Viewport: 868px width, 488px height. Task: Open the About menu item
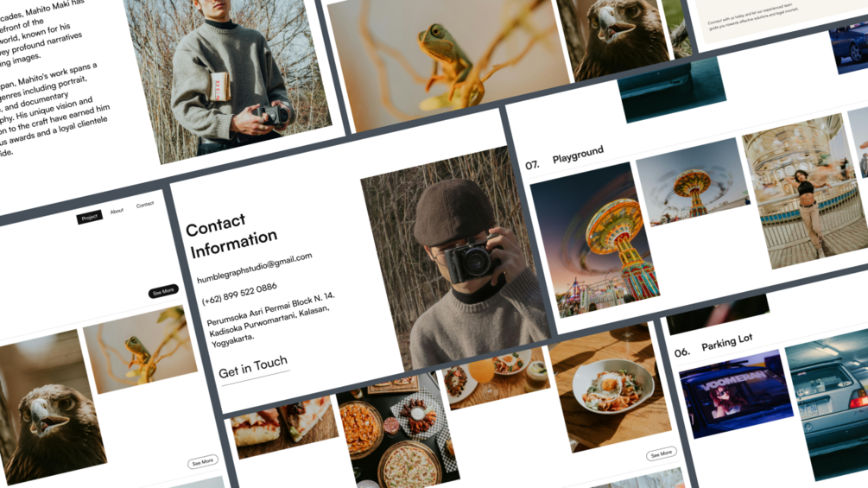pos(117,211)
